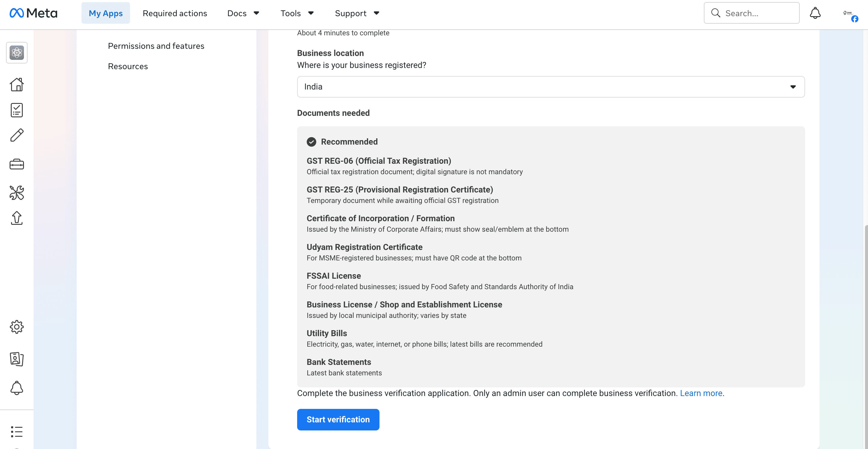Open the India country dropdown
Screen dimensions: 868x449
[x=551, y=87]
